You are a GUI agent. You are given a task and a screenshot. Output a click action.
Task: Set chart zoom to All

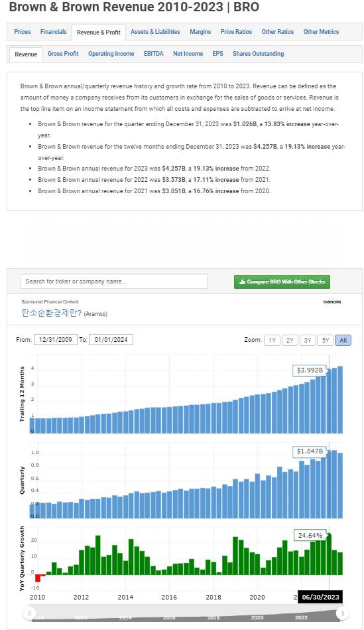click(343, 341)
